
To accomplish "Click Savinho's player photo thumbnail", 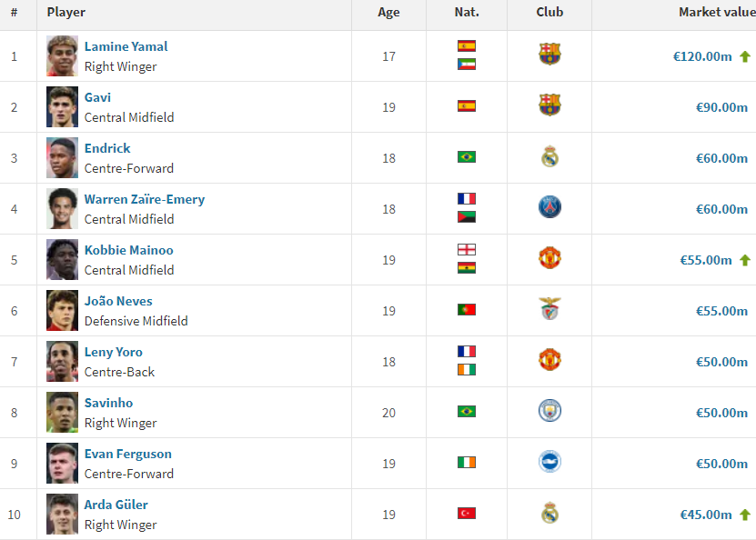I will [x=63, y=412].
